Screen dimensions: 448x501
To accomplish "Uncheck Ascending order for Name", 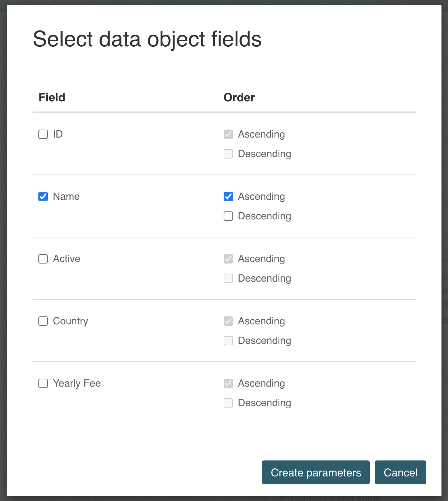I will click(x=228, y=196).
